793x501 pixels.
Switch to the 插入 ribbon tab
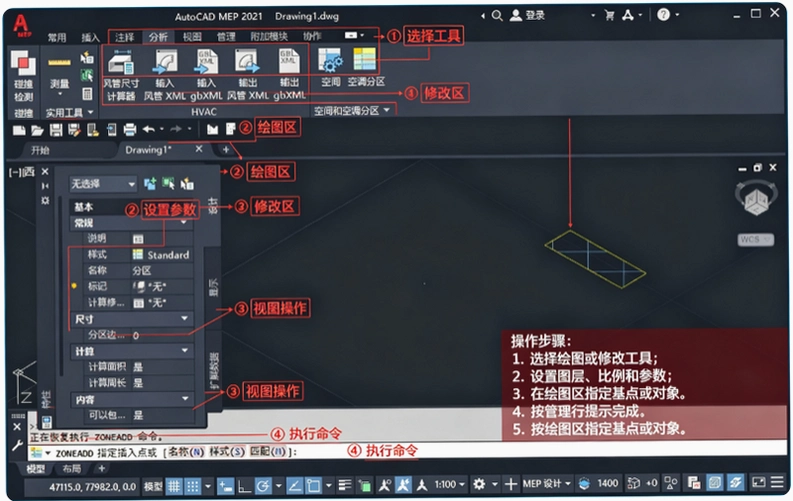pyautogui.click(x=91, y=37)
